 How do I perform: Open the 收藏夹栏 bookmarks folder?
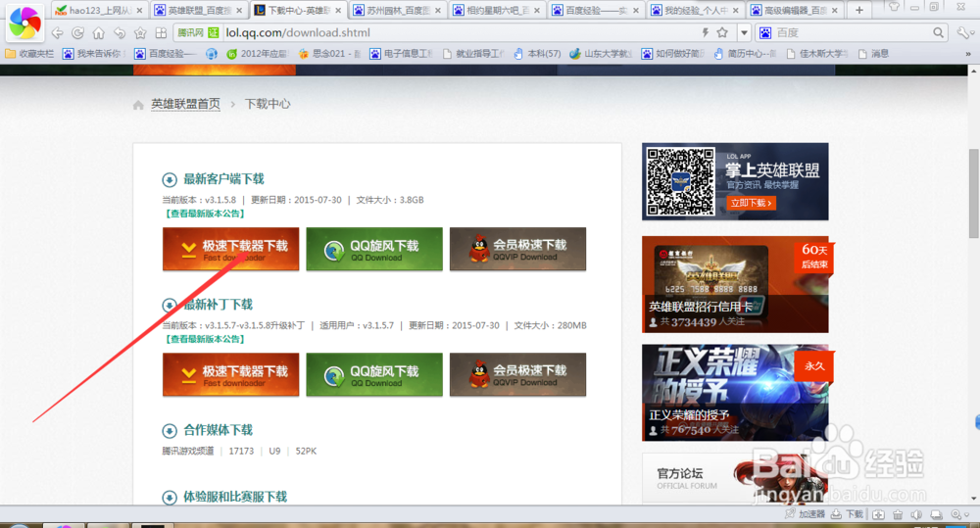(x=29, y=54)
